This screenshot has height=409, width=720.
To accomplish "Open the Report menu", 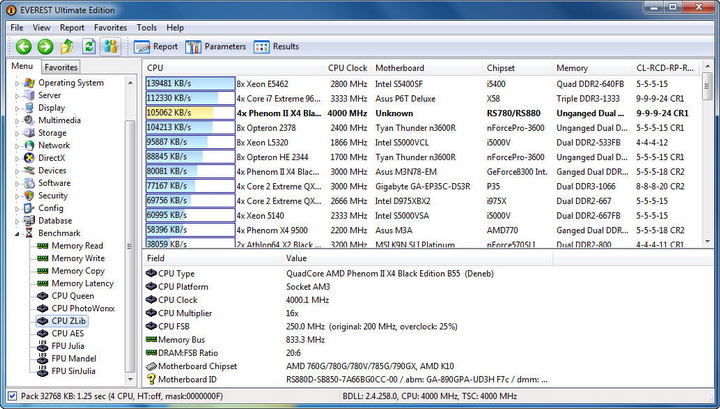I will point(72,28).
